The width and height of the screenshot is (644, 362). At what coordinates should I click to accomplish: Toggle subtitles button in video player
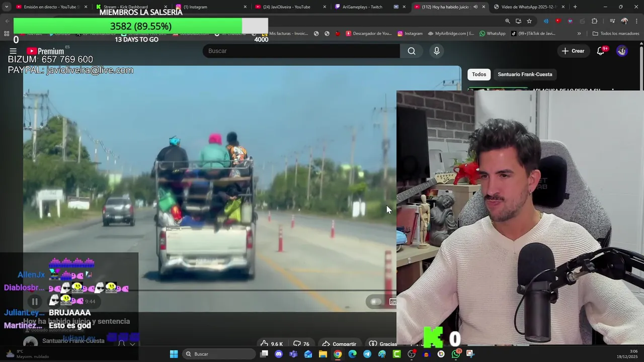click(x=393, y=302)
